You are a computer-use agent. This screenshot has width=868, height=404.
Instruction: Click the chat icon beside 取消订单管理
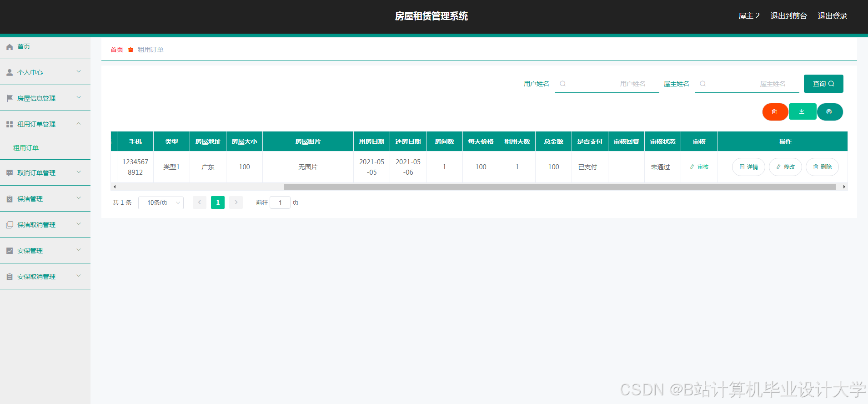[x=10, y=173]
